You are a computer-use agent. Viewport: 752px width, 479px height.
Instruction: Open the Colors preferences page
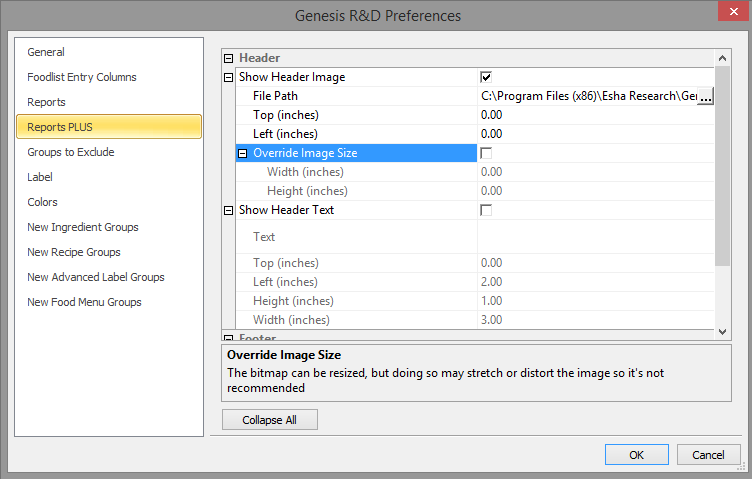click(x=43, y=202)
